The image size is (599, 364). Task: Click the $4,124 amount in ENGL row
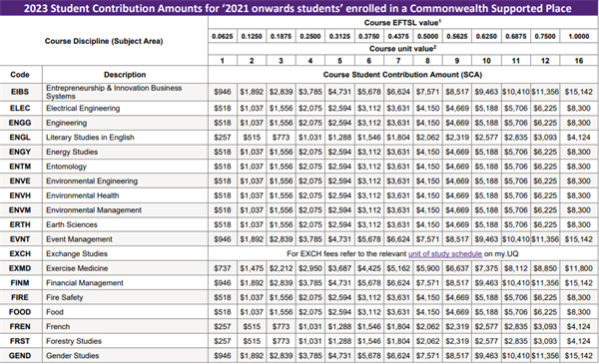click(x=579, y=138)
